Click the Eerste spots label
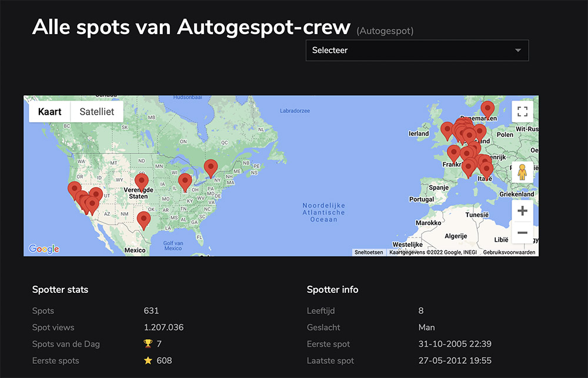The height and width of the screenshot is (378, 588). 55,361
